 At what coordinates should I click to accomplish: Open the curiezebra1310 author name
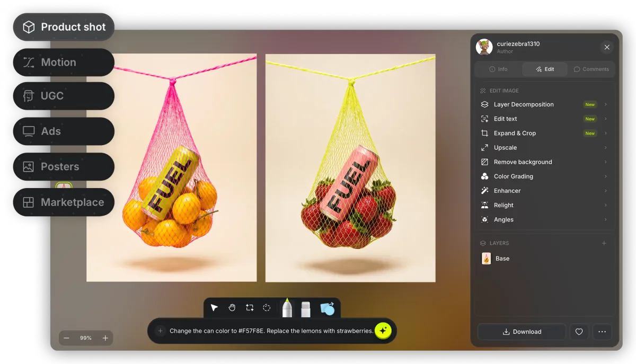(518, 44)
